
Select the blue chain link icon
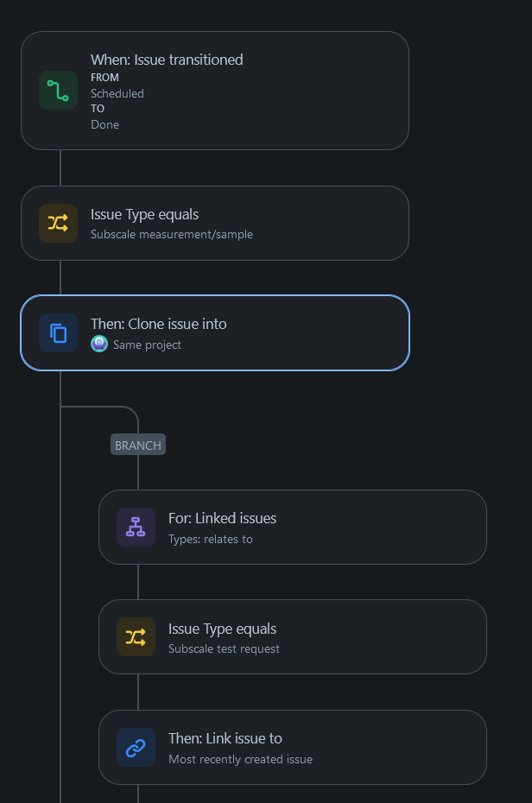[136, 747]
